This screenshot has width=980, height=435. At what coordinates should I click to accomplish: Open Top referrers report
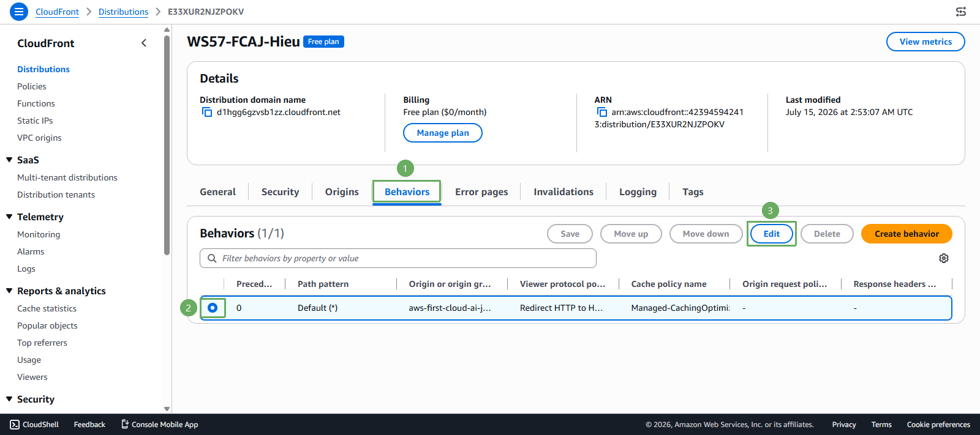pos(42,343)
